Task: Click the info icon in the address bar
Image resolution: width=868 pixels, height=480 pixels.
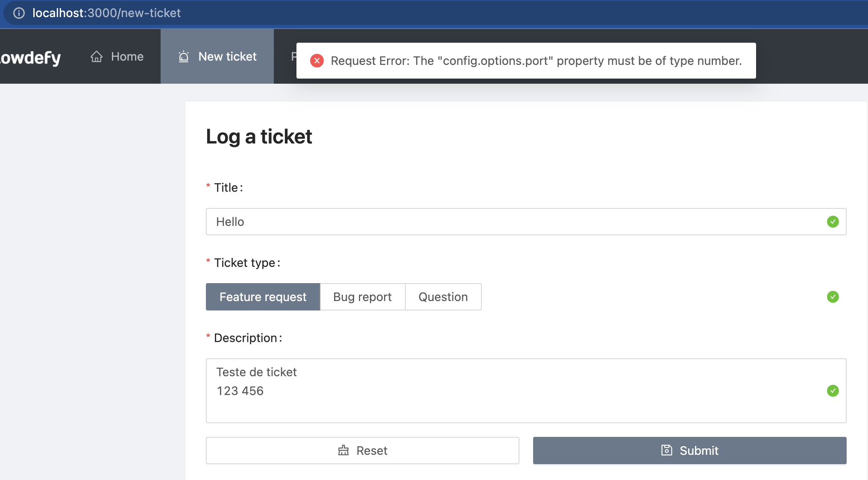Action: point(19,13)
